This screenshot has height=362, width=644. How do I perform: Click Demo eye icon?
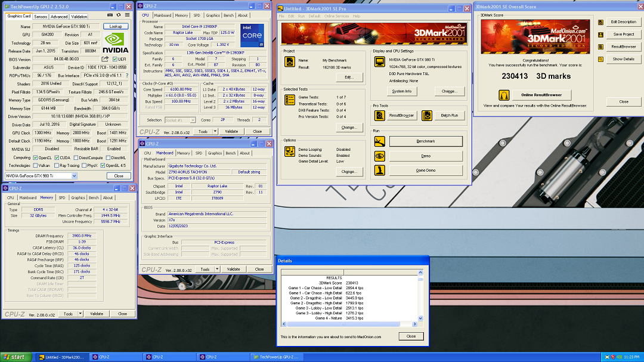[379, 156]
